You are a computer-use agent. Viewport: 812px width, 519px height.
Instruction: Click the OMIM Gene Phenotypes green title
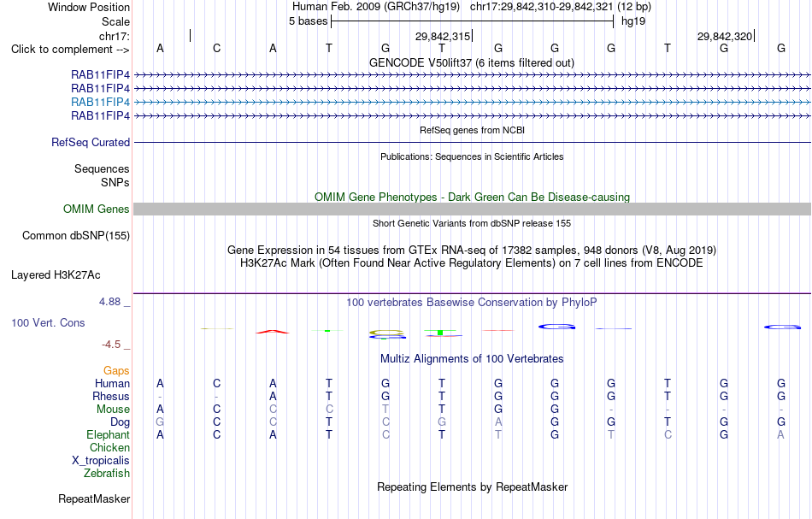[x=473, y=197]
